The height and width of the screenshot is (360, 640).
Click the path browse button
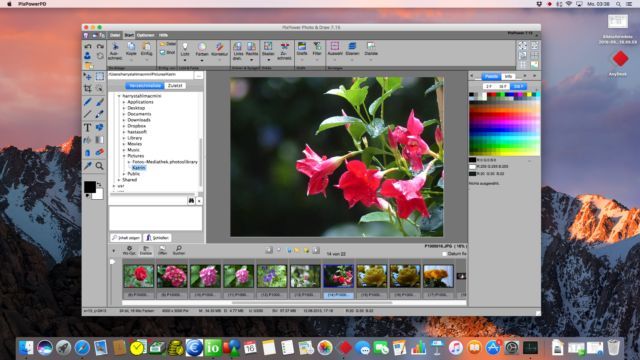pos(198,75)
